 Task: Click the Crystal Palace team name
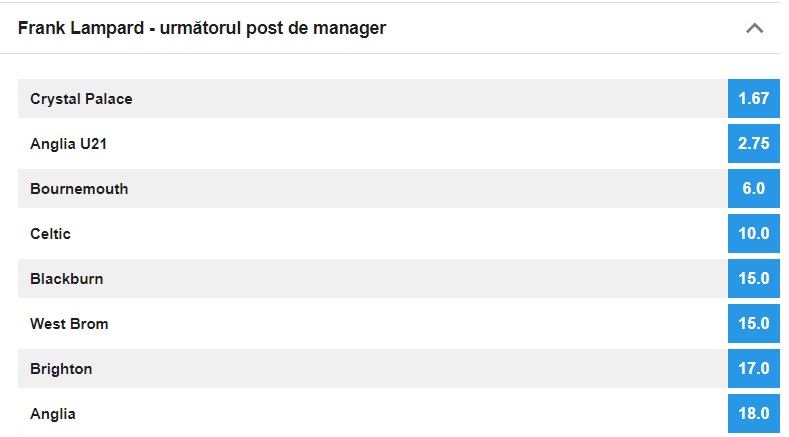pyautogui.click(x=81, y=99)
